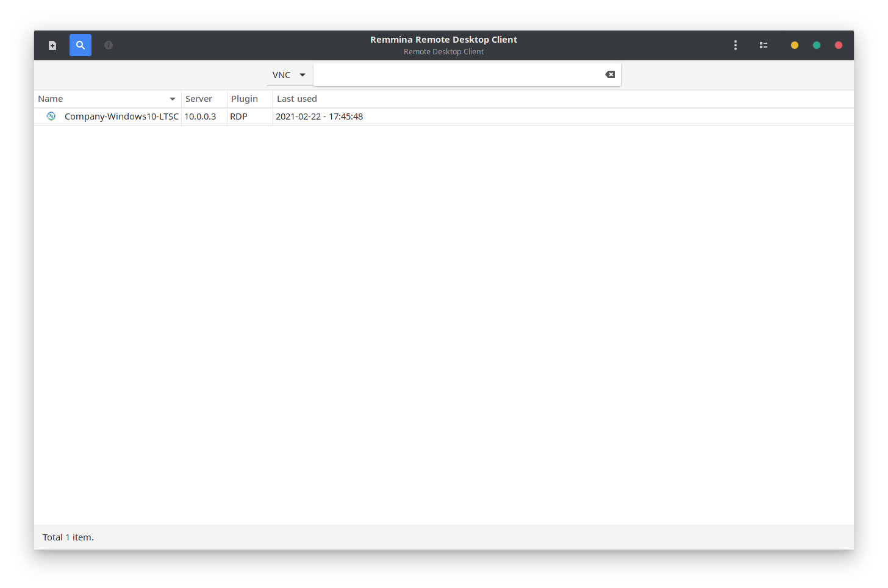888x588 pixels.
Task: Click the 2021-02-22 last used timestamp
Action: (x=319, y=117)
